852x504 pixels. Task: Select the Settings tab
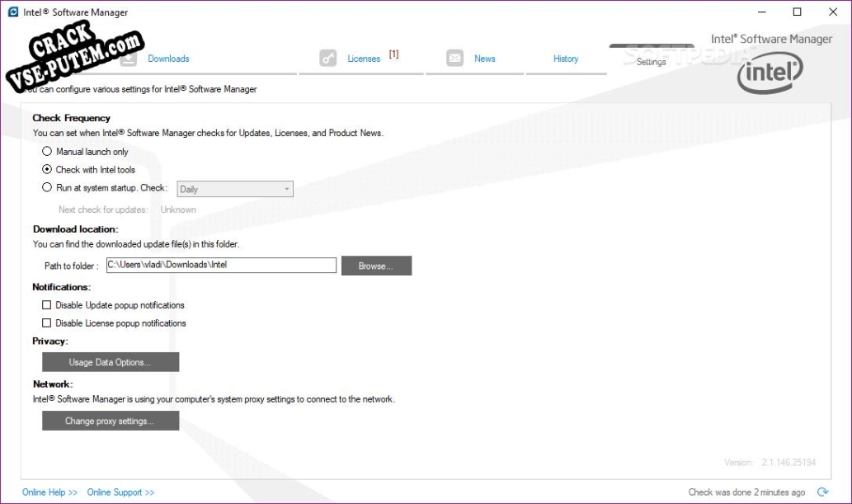(x=651, y=61)
